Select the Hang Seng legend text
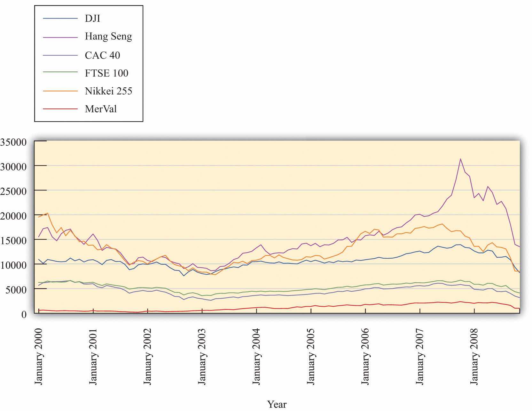Viewport: 532px width, 411px height. pos(108,36)
